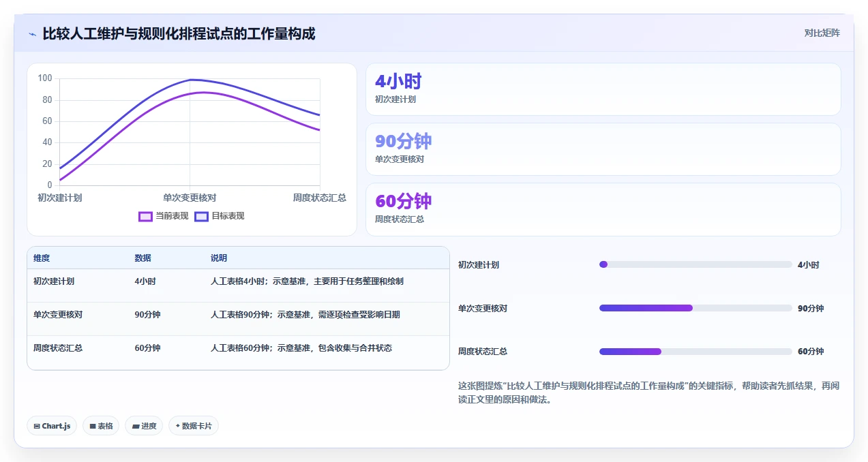Click the 60分钟 table data cell

click(148, 348)
